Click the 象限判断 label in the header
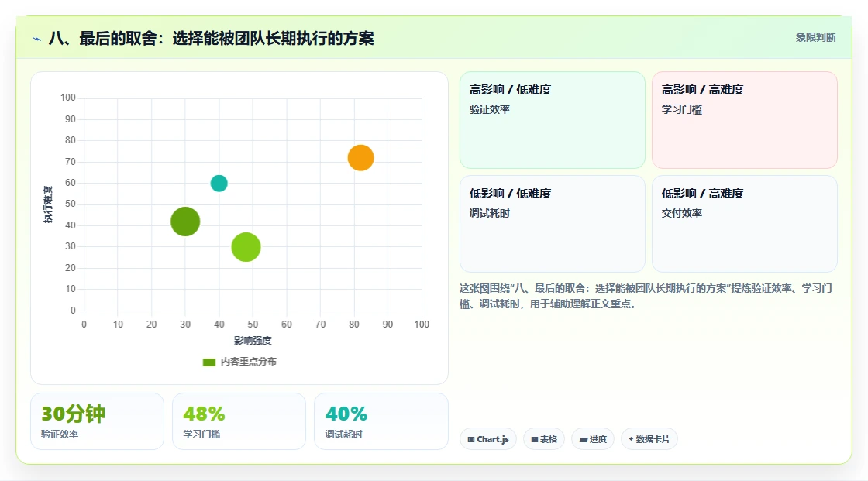Viewport: 868px width, 481px height. [x=816, y=38]
